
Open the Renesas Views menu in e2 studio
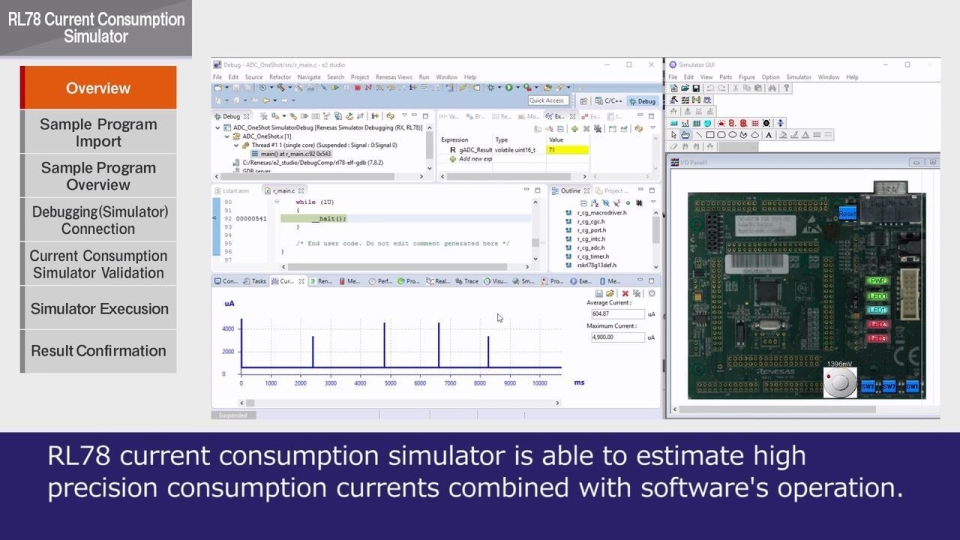tap(394, 77)
